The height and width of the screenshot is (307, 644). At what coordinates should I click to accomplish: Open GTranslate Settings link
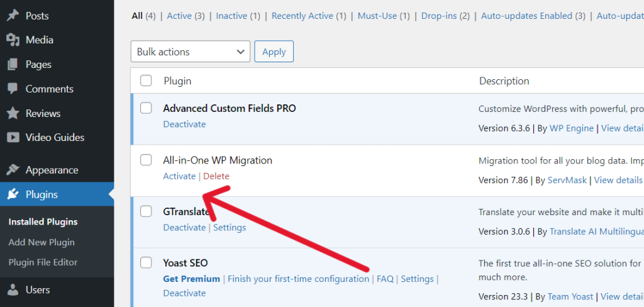pyautogui.click(x=230, y=227)
